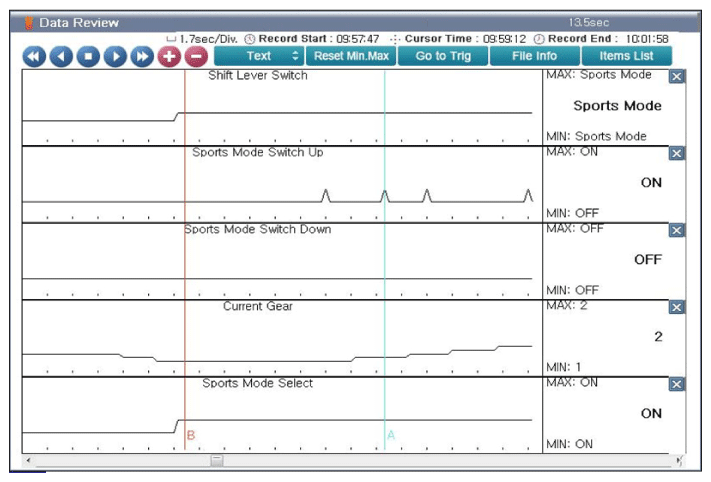Click the 13.5sec title bar value
Image resolution: width=711 pixels, height=482 pixels.
(589, 23)
